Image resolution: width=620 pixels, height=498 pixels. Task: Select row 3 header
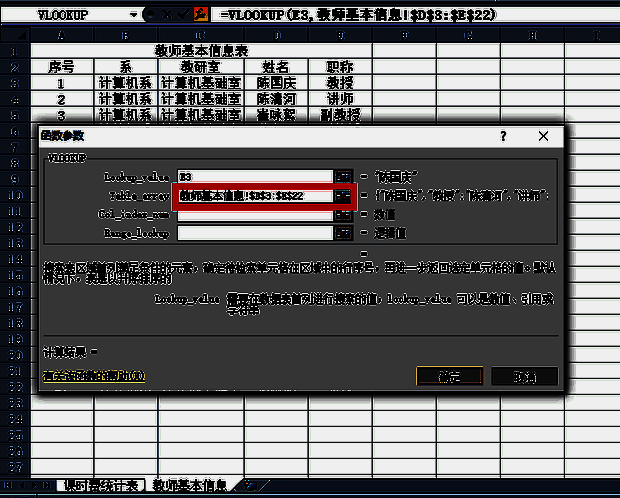[15, 83]
